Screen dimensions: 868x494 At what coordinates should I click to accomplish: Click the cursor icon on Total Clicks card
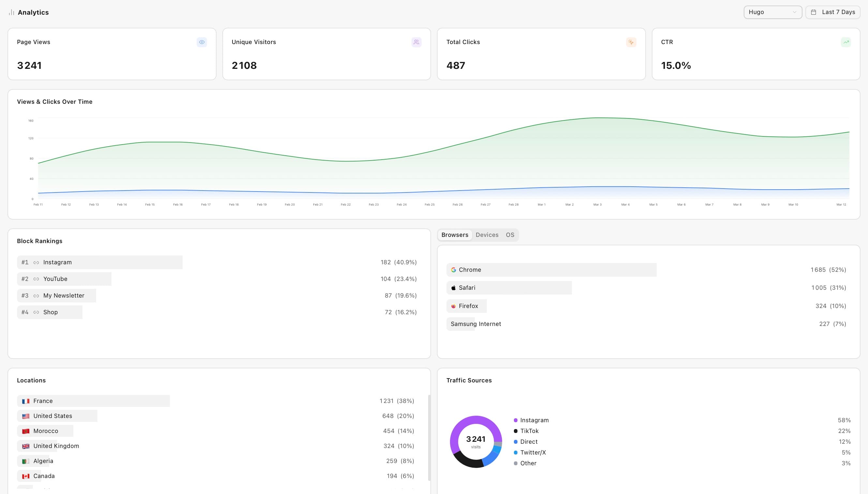point(631,42)
